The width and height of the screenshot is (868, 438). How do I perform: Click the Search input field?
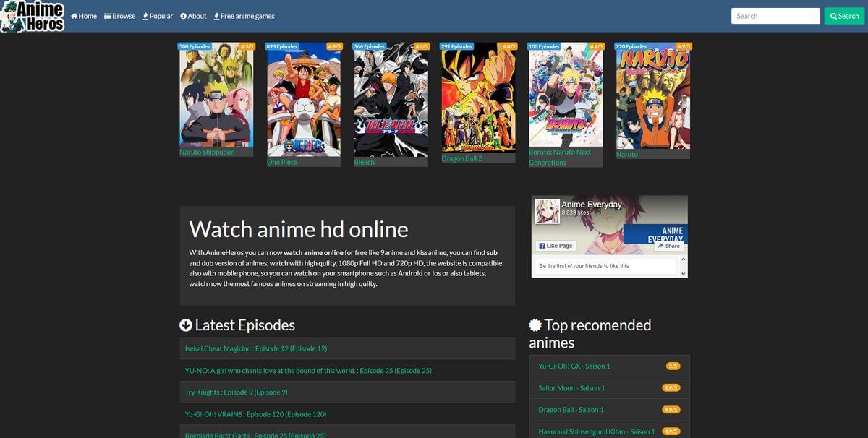pos(775,16)
